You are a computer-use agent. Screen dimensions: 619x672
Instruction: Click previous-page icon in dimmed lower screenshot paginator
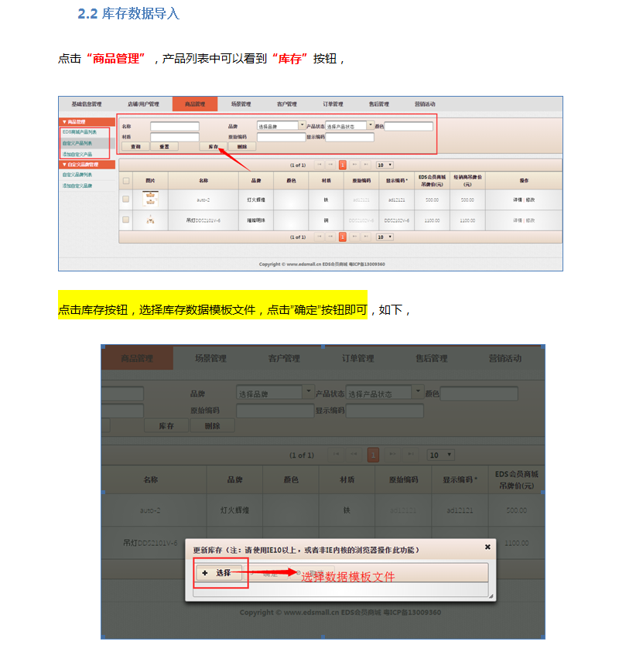[x=354, y=455]
